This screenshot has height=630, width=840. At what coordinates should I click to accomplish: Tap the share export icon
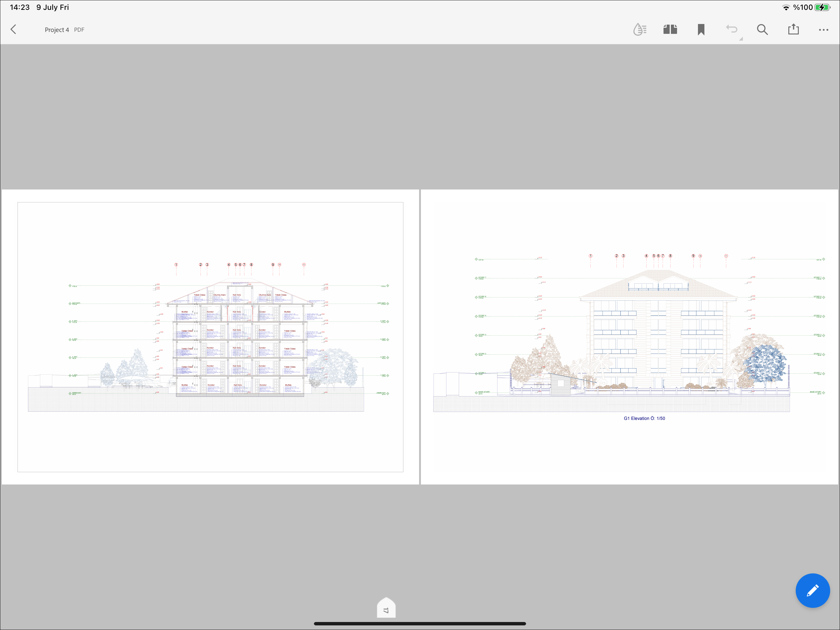coord(793,30)
